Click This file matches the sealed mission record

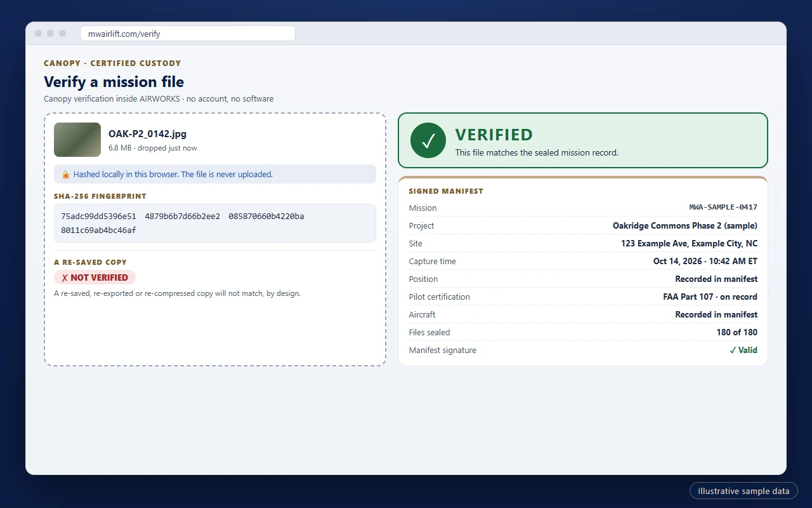click(537, 152)
